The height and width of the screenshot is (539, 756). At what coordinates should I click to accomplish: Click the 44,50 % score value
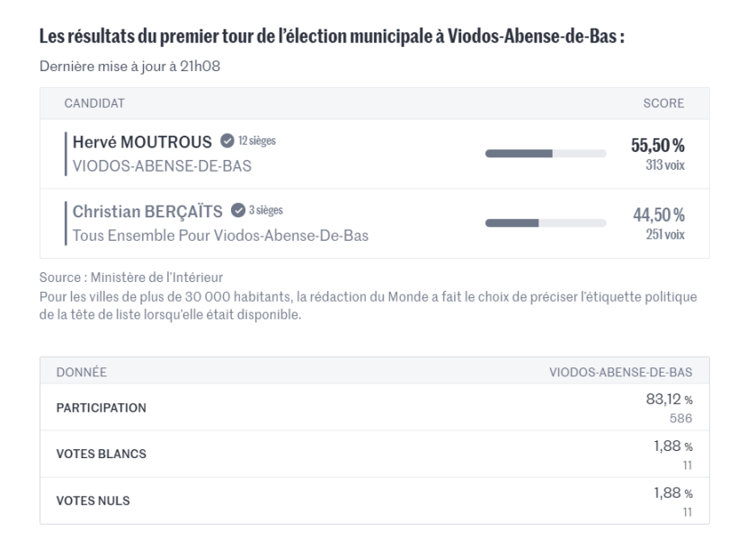(658, 215)
